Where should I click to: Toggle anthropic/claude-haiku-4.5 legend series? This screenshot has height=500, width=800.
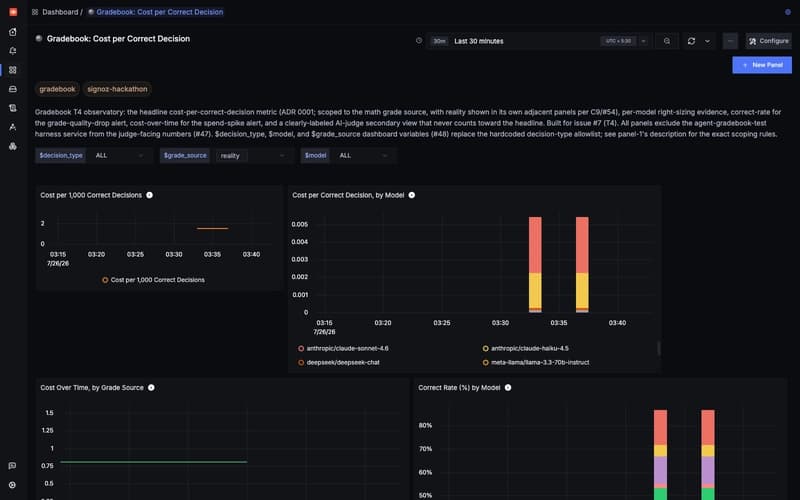526,348
